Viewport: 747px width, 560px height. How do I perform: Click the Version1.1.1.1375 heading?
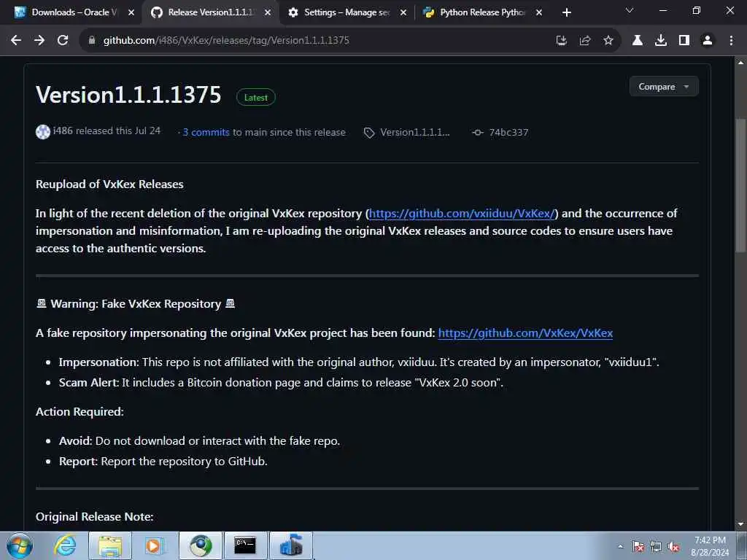128,95
